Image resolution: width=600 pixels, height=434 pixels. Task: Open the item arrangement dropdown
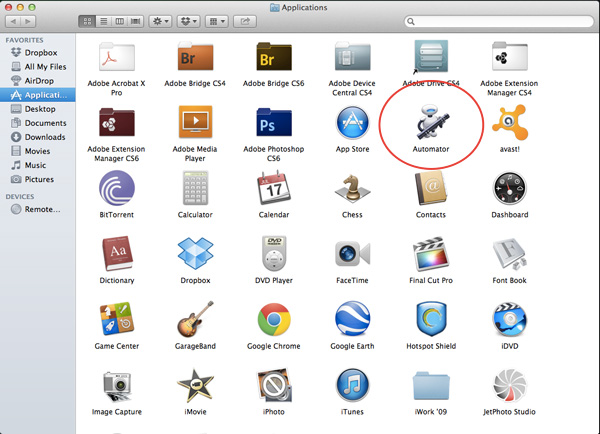tap(217, 21)
